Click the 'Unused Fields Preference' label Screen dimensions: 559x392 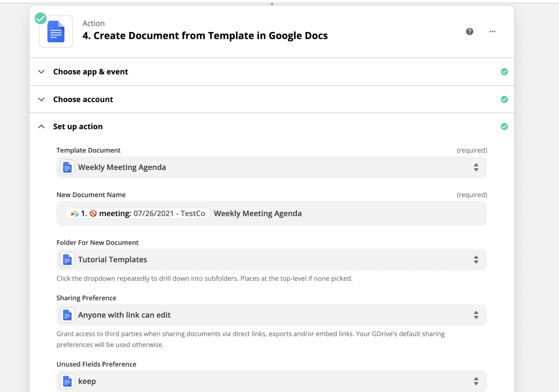pyautogui.click(x=96, y=364)
